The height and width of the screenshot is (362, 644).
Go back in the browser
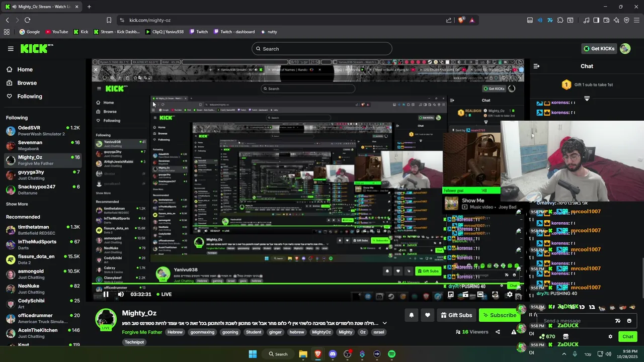click(7, 20)
